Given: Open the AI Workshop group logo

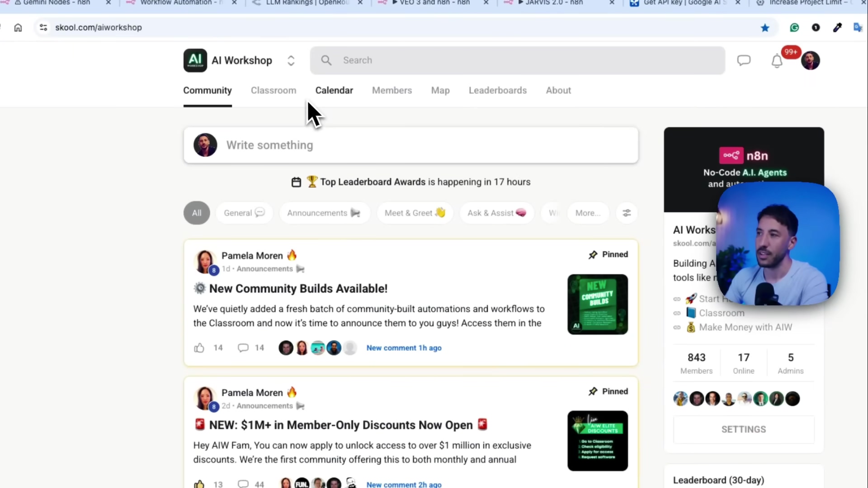Looking at the screenshot, I should pos(195,61).
